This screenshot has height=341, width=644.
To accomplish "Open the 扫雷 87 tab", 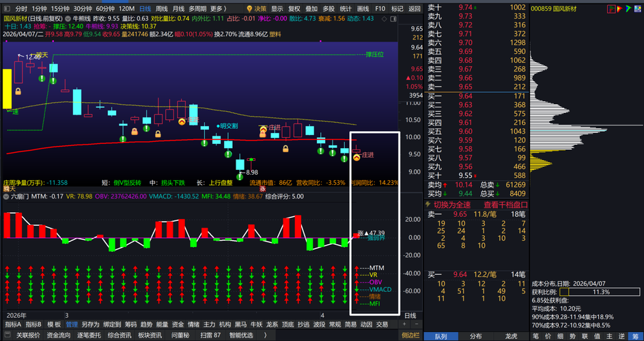I will pos(210,336).
